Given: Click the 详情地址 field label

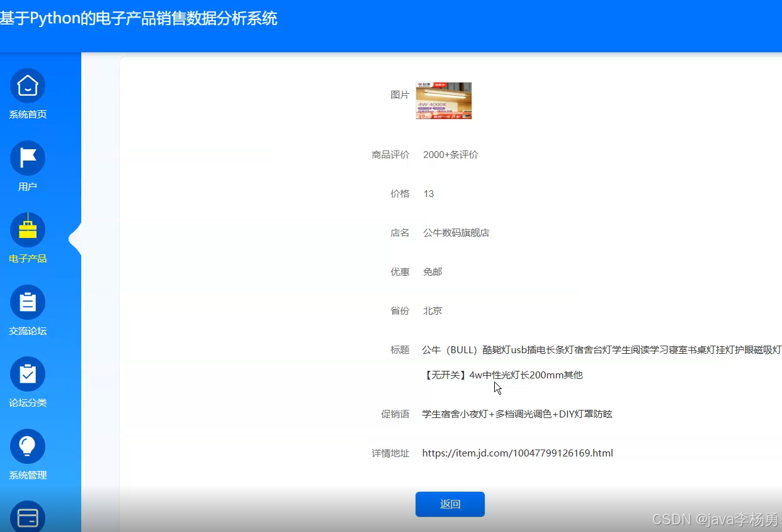Looking at the screenshot, I should [x=390, y=453].
